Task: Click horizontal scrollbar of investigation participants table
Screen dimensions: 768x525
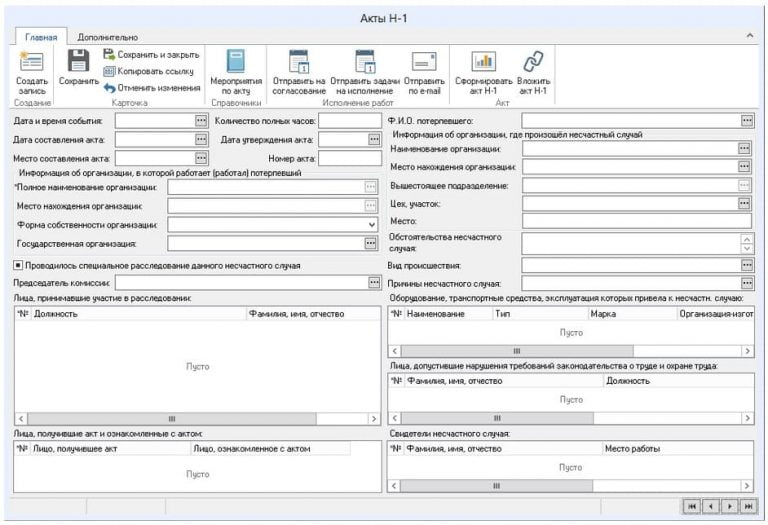Action: pos(172,419)
